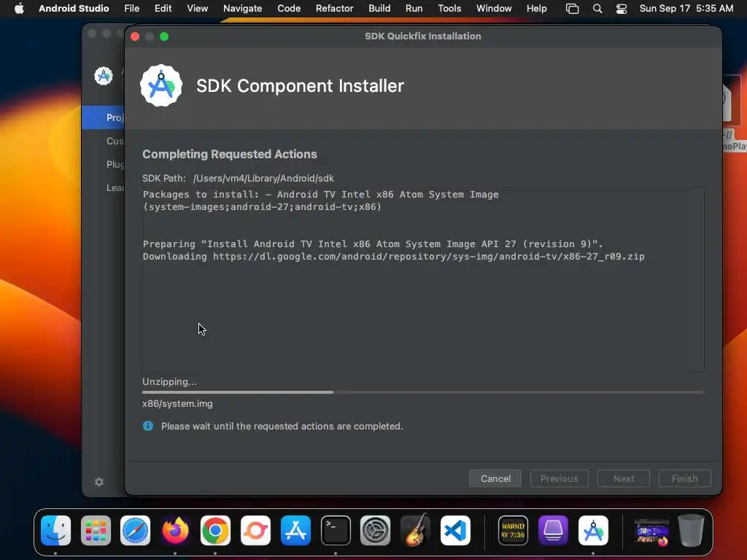Click the disabled Previous button

[x=559, y=478]
